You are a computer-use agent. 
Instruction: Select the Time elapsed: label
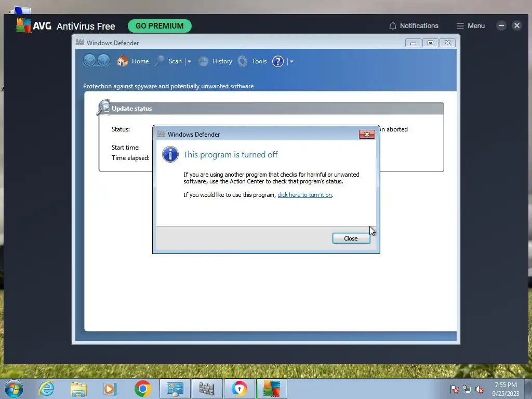pyautogui.click(x=130, y=158)
